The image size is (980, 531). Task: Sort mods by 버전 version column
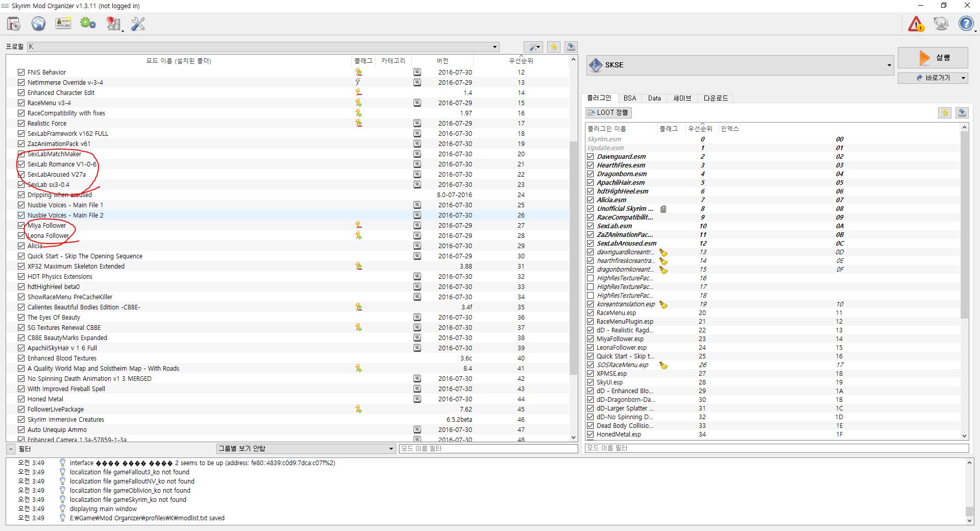[442, 61]
